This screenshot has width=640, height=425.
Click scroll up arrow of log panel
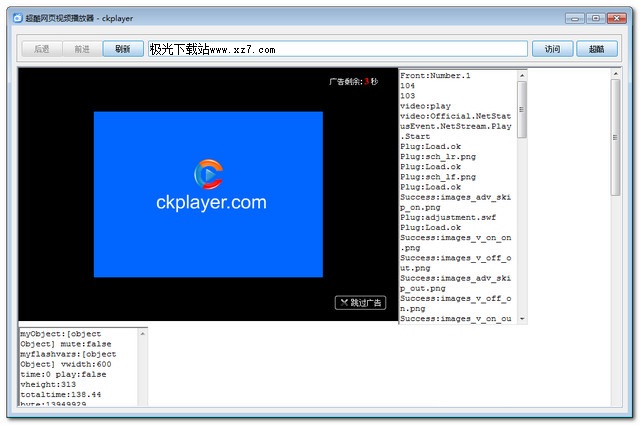click(522, 76)
